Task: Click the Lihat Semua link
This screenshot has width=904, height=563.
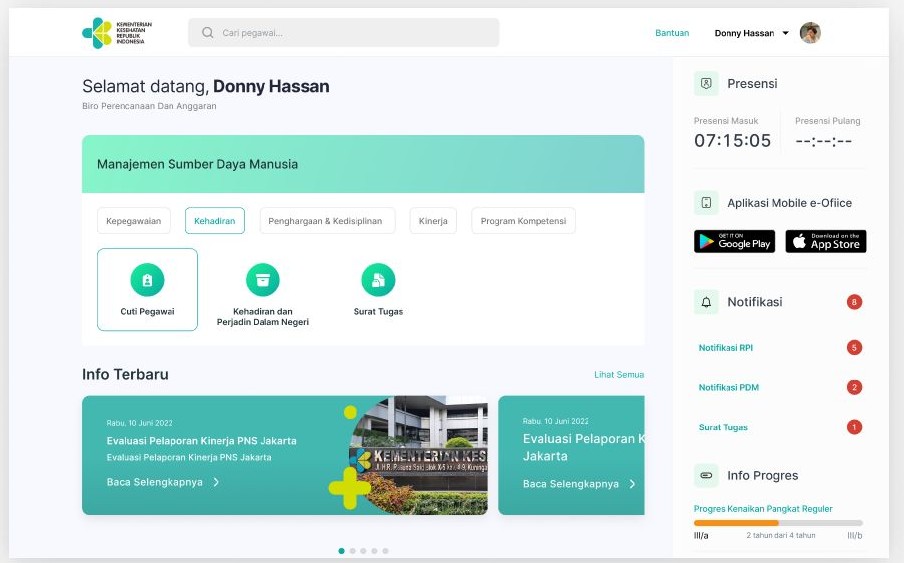Action: (619, 375)
